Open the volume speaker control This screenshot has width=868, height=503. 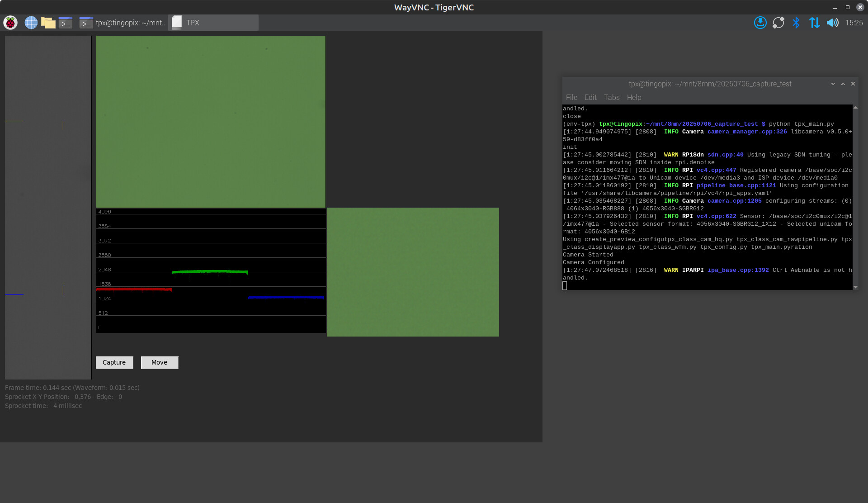[x=832, y=23]
